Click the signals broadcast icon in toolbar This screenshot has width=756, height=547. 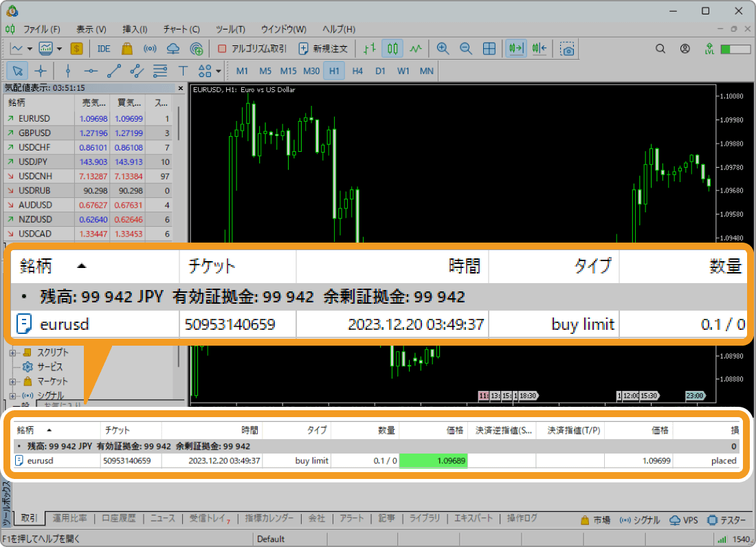(150, 49)
